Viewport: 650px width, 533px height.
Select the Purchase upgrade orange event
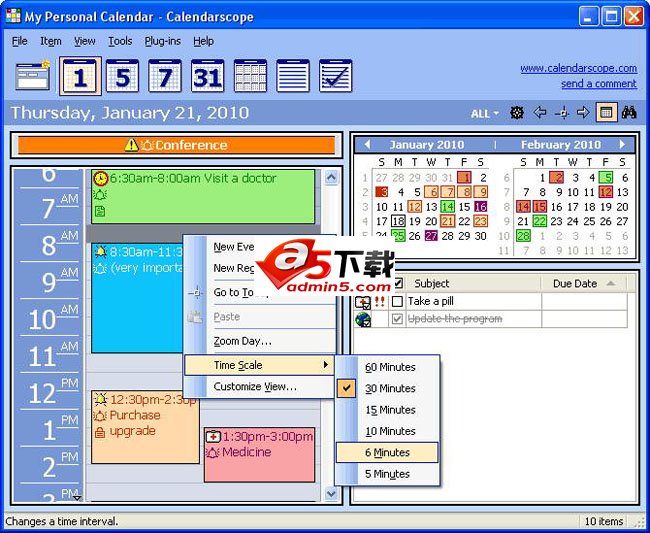coord(145,427)
